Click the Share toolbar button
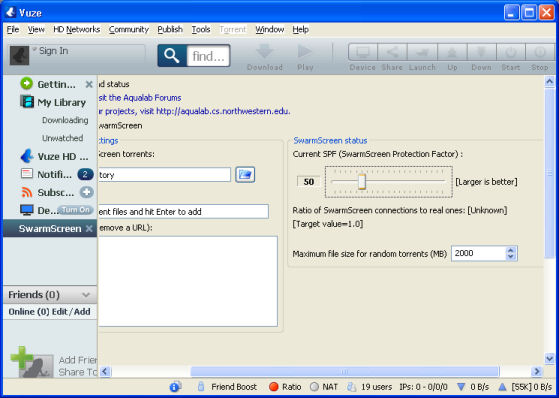Viewport: 559px width, 398px height. coord(392,52)
